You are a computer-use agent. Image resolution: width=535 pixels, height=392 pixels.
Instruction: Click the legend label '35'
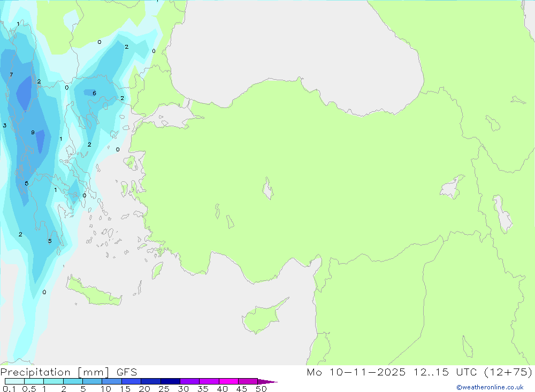pos(203,389)
